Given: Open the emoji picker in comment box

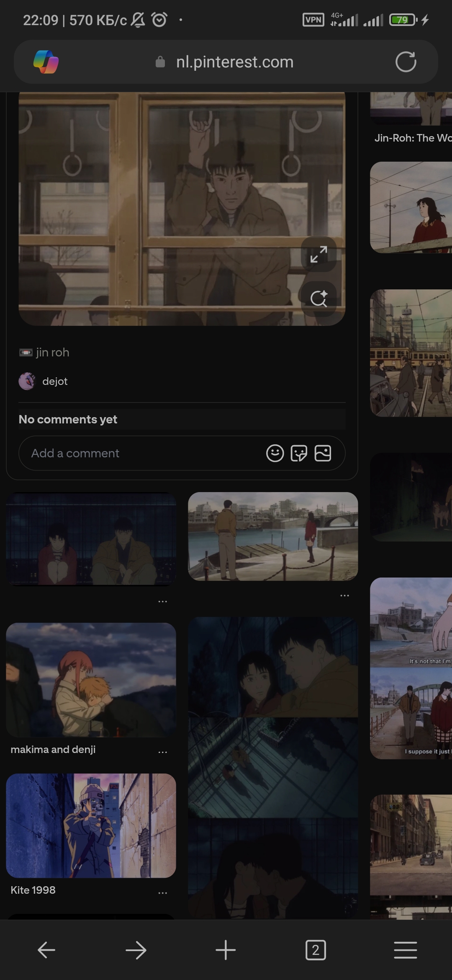Looking at the screenshot, I should click(275, 453).
